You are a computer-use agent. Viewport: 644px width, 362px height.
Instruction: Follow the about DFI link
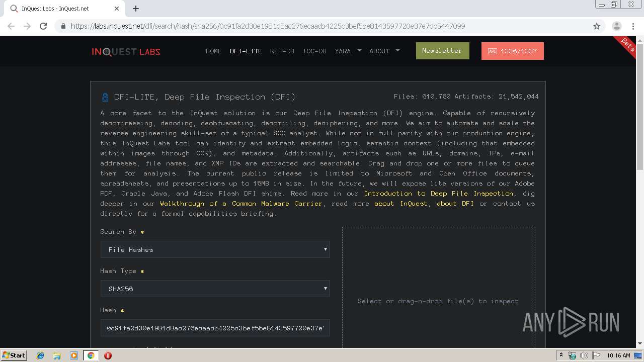tap(455, 204)
